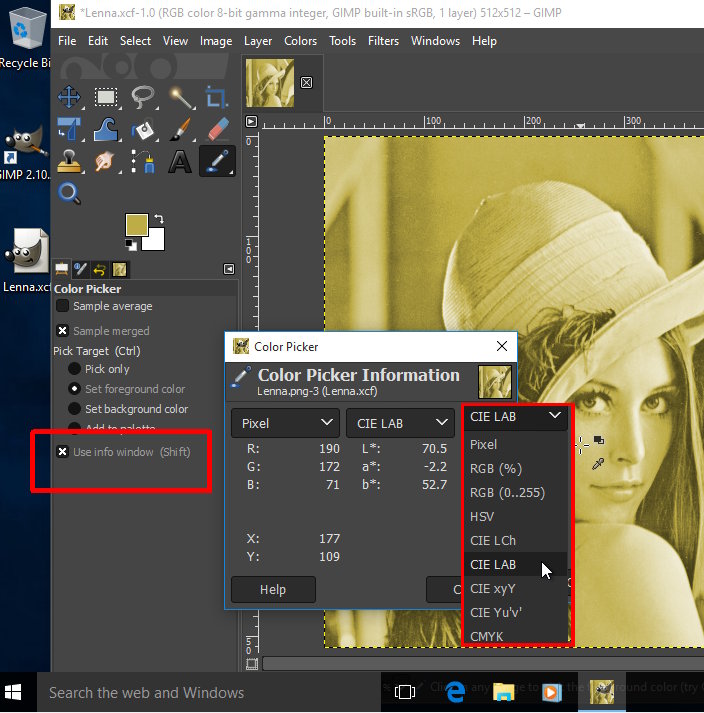Open the dock tab configuration menu

coord(229,269)
